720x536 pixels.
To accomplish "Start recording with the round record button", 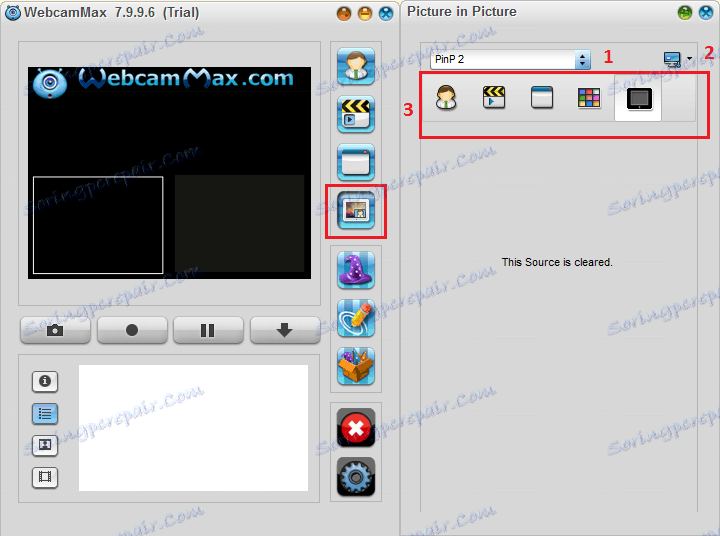I will tap(132, 330).
